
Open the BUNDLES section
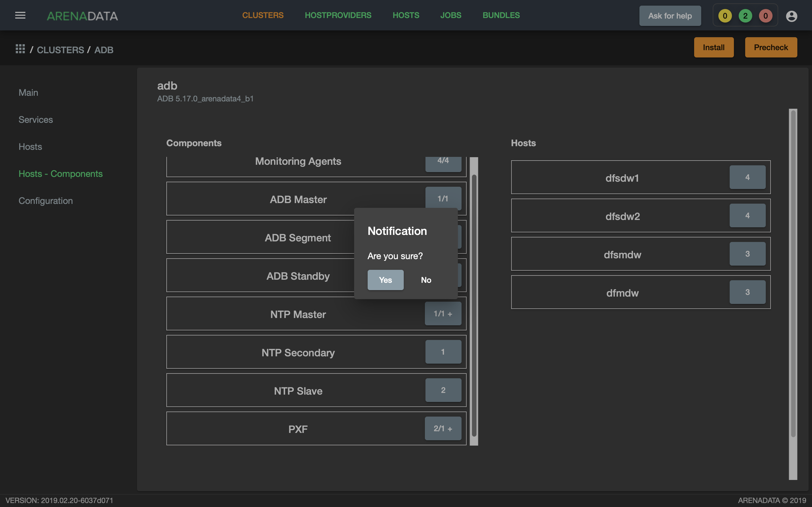click(x=501, y=15)
